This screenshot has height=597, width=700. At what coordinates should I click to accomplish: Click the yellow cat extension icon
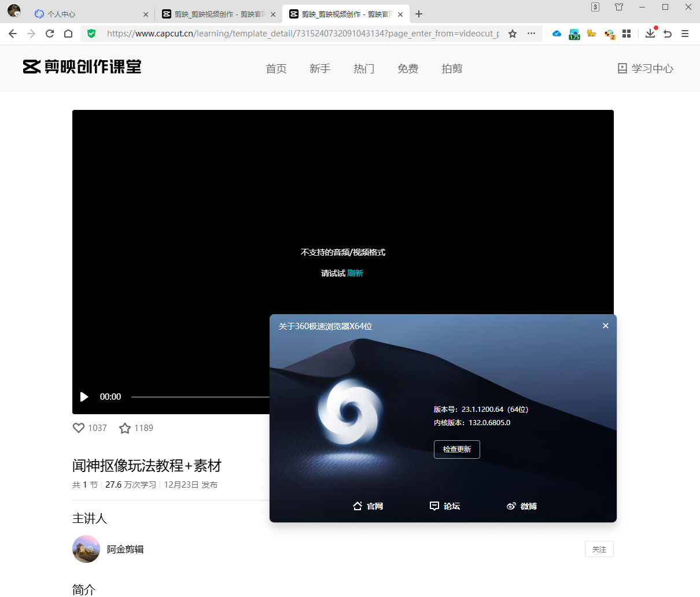pyautogui.click(x=591, y=34)
